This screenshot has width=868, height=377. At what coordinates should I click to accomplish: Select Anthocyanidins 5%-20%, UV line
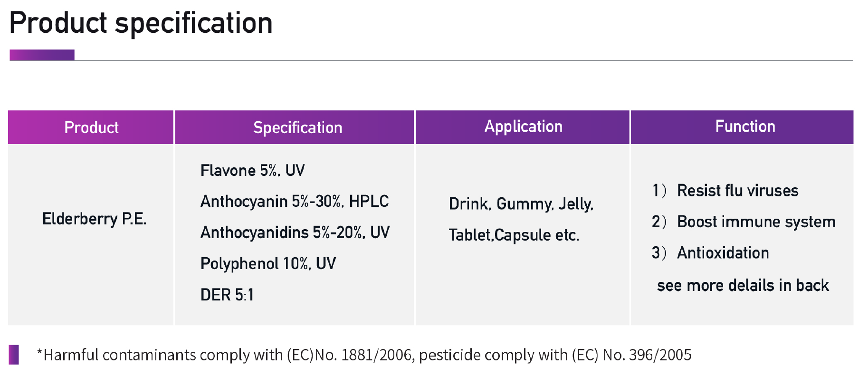pos(295,232)
